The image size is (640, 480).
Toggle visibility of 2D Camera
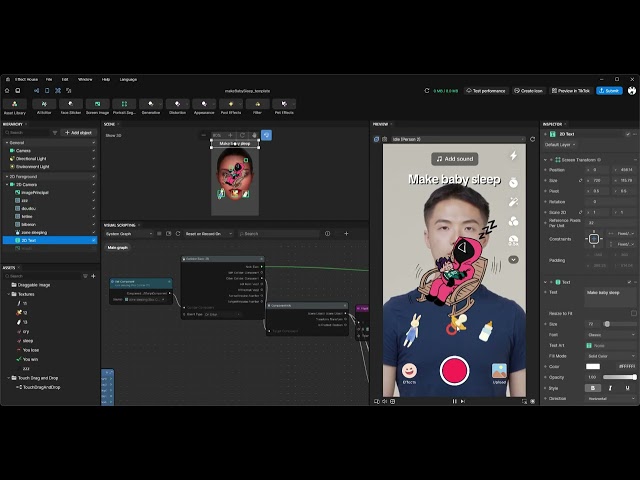tap(93, 184)
